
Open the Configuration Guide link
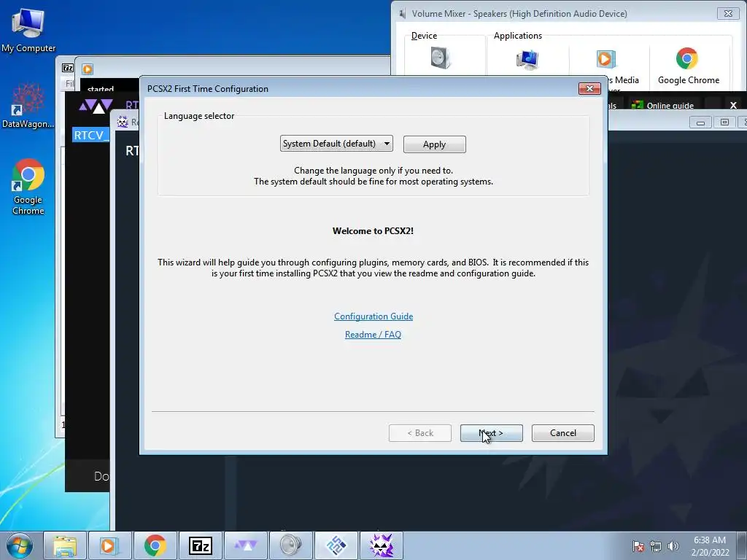coord(373,316)
